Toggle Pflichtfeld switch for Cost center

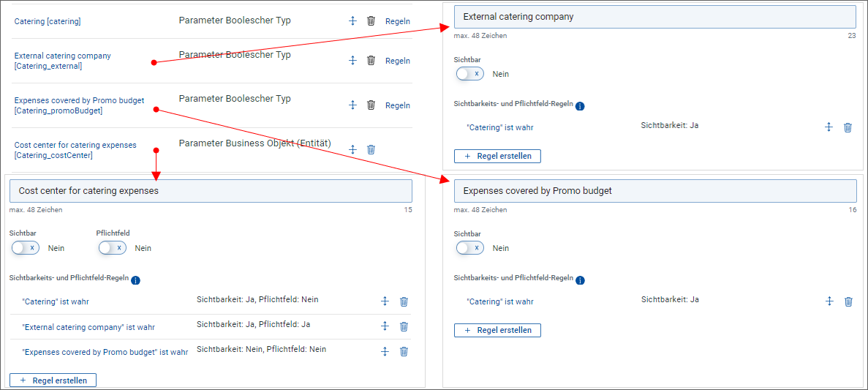113,248
